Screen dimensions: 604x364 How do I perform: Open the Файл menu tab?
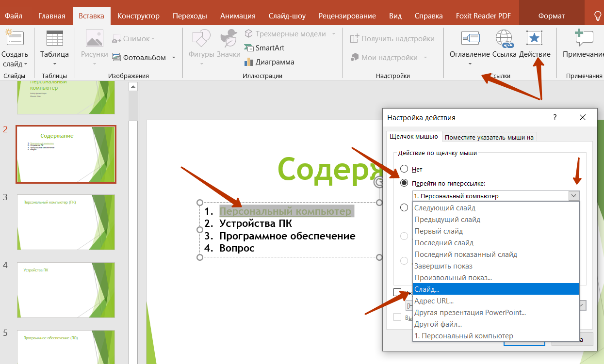(x=13, y=16)
